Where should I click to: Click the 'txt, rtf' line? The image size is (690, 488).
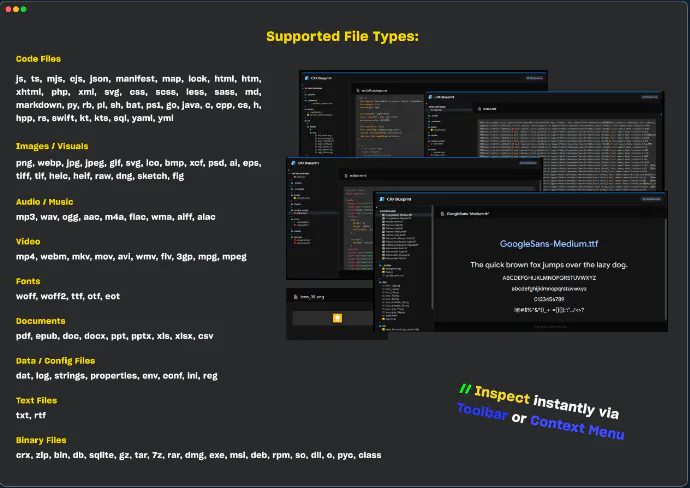click(x=31, y=415)
